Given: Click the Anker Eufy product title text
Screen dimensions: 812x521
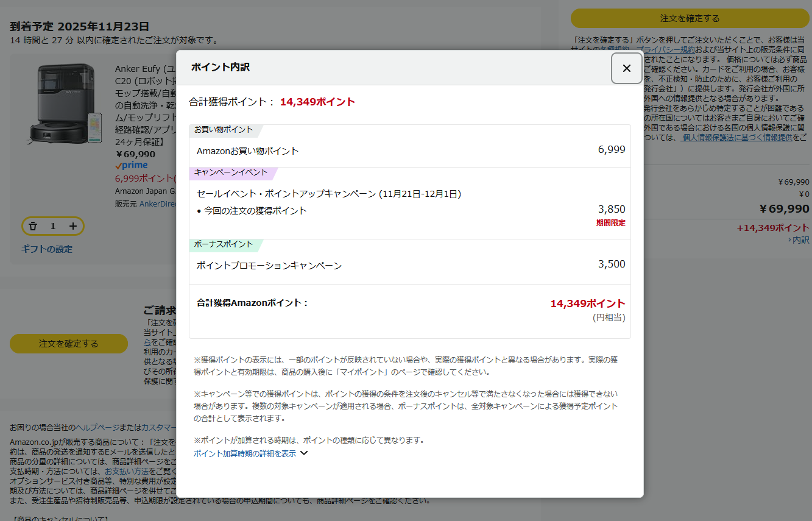Looking at the screenshot, I should tap(145, 69).
